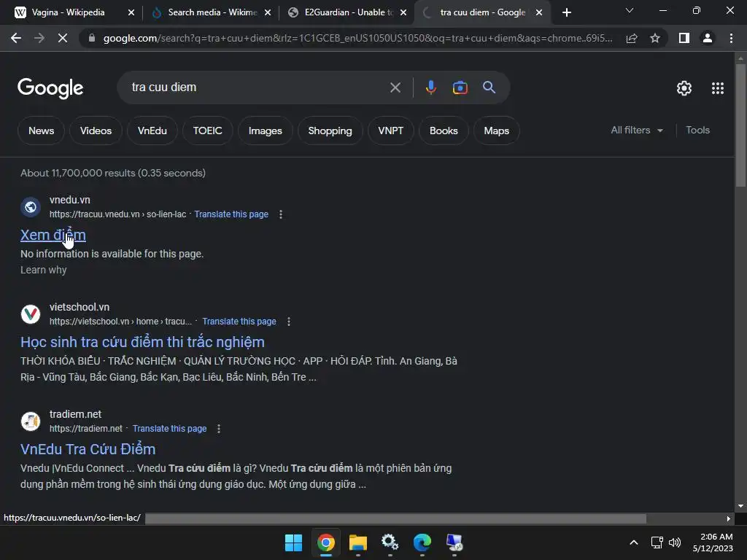Screen dimensions: 747x560
Task: Open Chrome side panel
Action: [684, 38]
